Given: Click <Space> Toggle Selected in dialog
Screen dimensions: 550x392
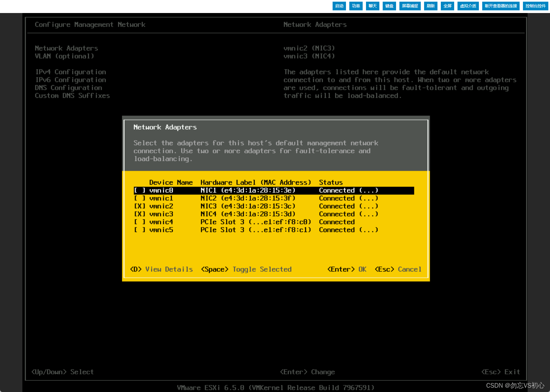Looking at the screenshot, I should tap(246, 269).
